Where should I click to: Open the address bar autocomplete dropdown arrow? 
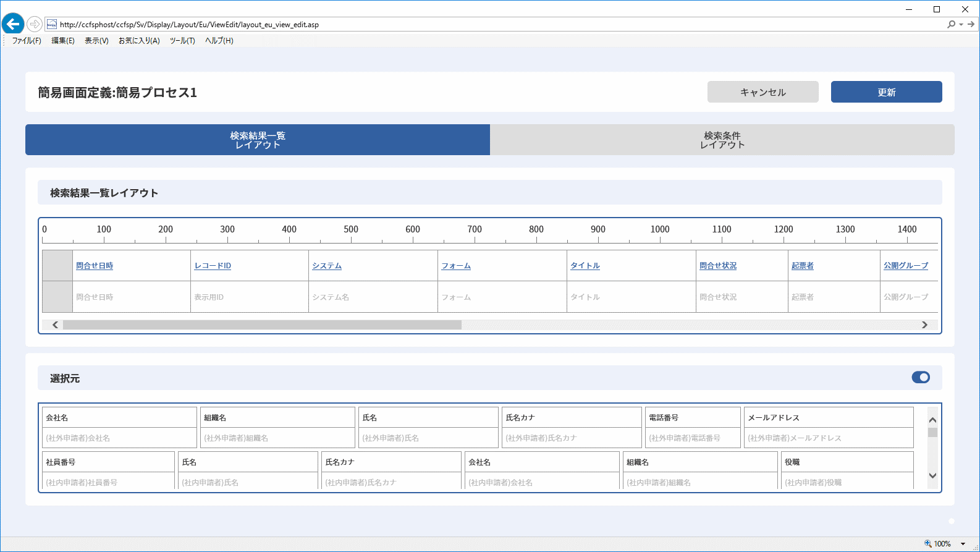pyautogui.click(x=961, y=25)
